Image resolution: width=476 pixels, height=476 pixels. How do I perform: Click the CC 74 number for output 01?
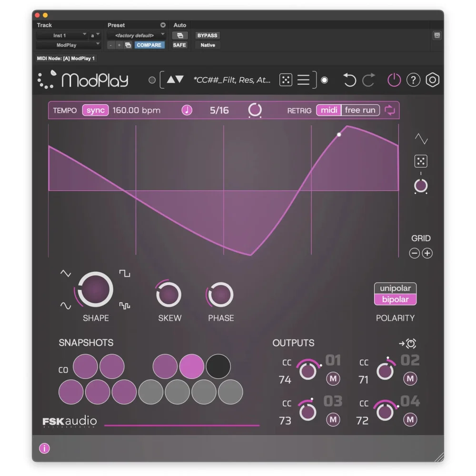tap(285, 380)
